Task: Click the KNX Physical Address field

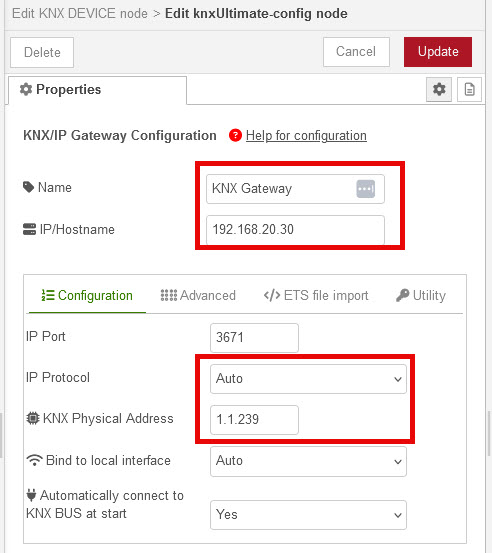Action: pos(254,420)
